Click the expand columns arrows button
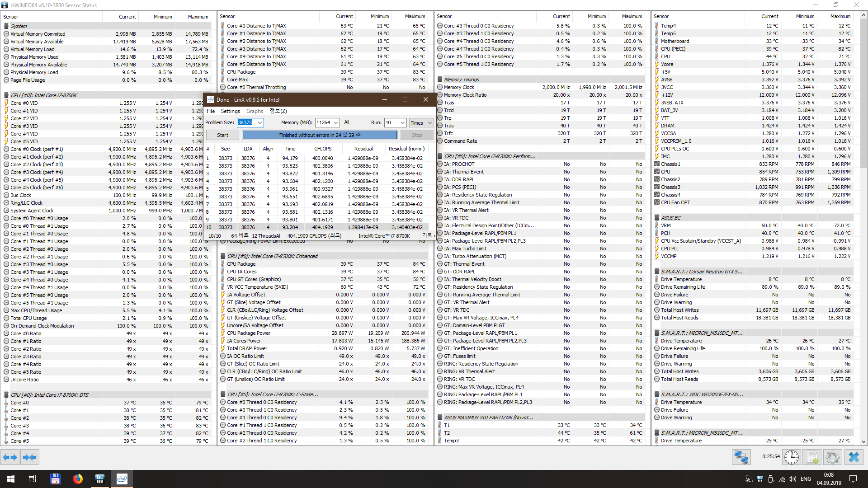The width and height of the screenshot is (868, 488). (x=10, y=457)
